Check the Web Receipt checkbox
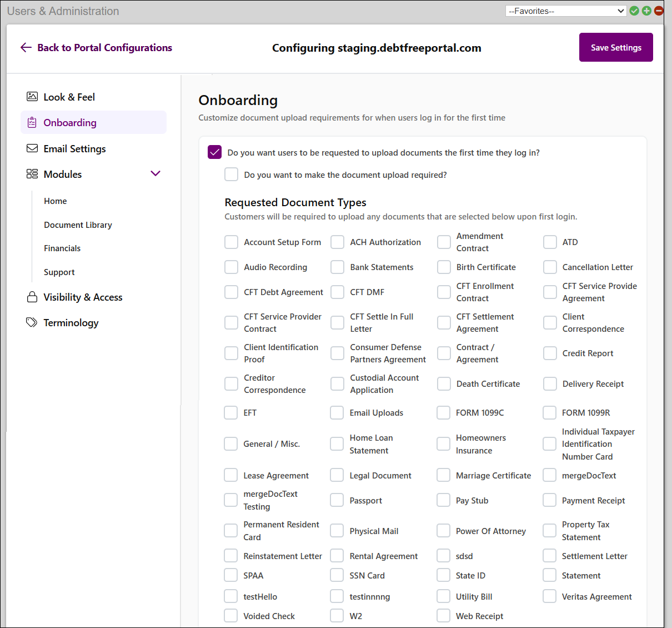 [x=443, y=616]
